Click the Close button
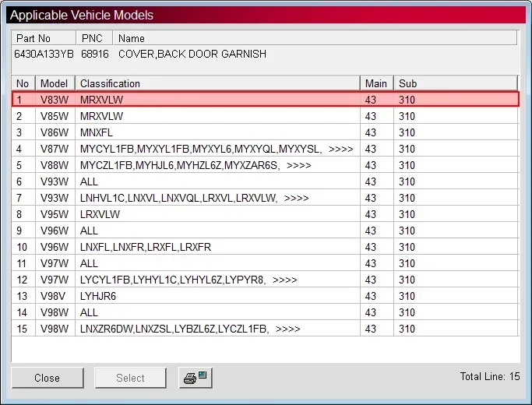The image size is (532, 405). tap(48, 378)
